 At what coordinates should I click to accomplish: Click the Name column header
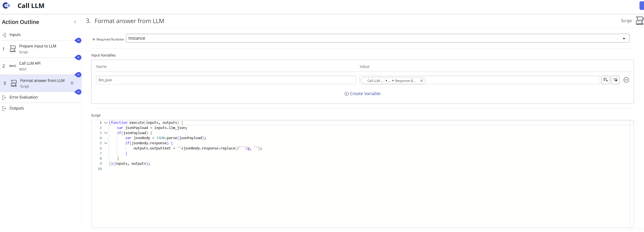101,67
